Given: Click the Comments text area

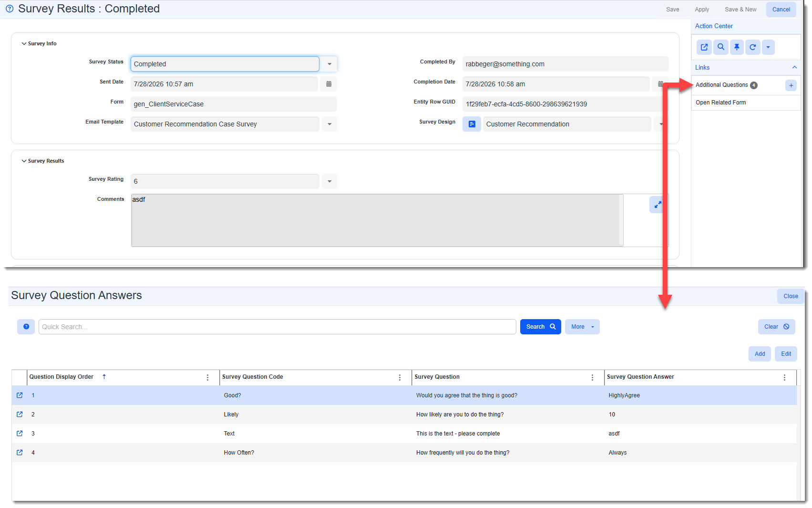Looking at the screenshot, I should [377, 220].
